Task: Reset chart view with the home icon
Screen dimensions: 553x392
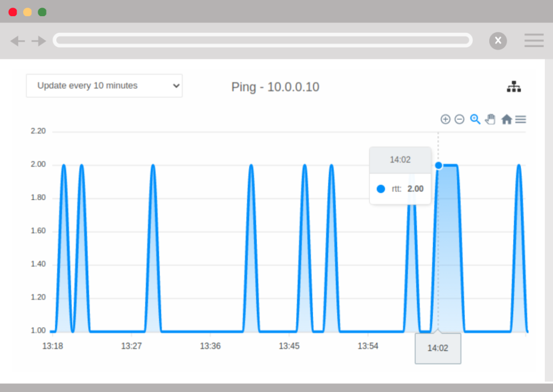Action: (x=506, y=119)
